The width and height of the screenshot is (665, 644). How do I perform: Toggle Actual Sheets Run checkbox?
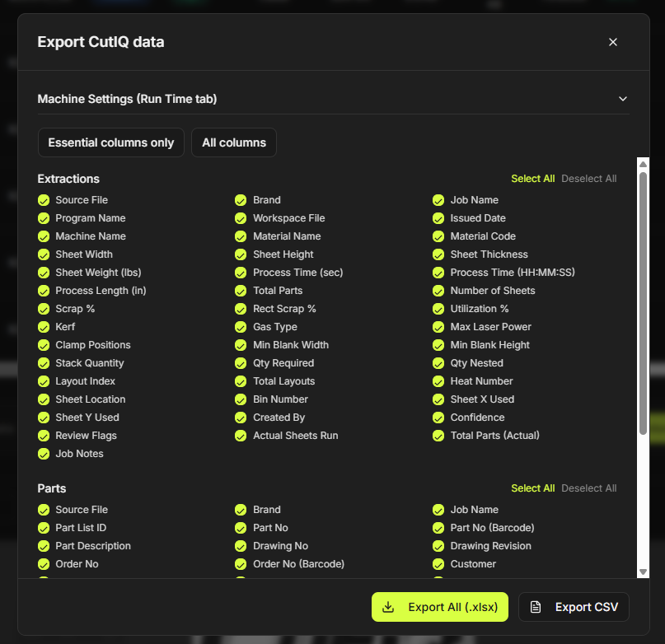tap(241, 436)
